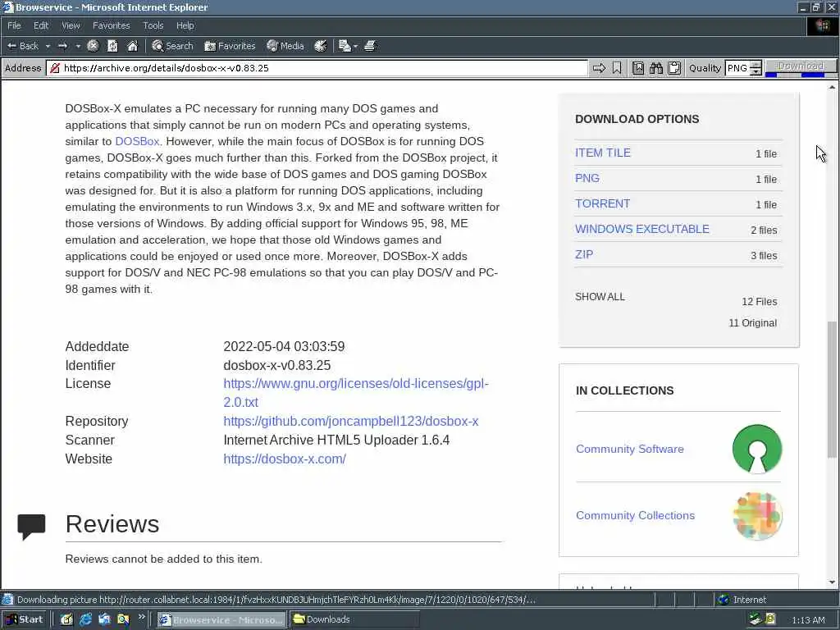Click the vertical scrollbar thumb
840x630 pixels.
click(x=832, y=390)
